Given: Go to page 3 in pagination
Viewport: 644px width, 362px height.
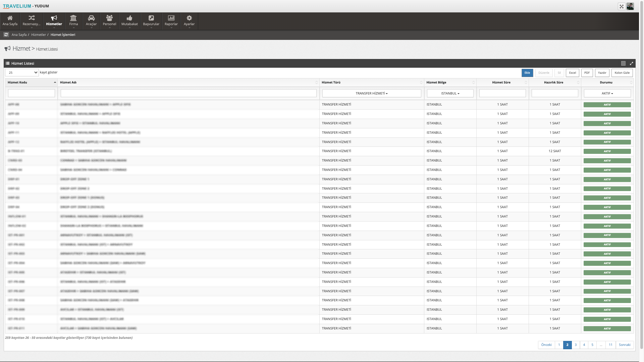Looking at the screenshot, I should click(x=576, y=345).
